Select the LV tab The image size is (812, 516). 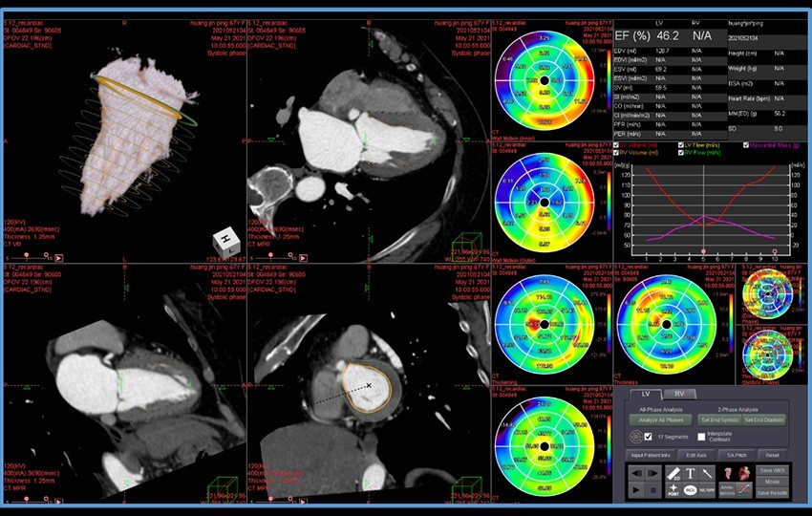[646, 394]
